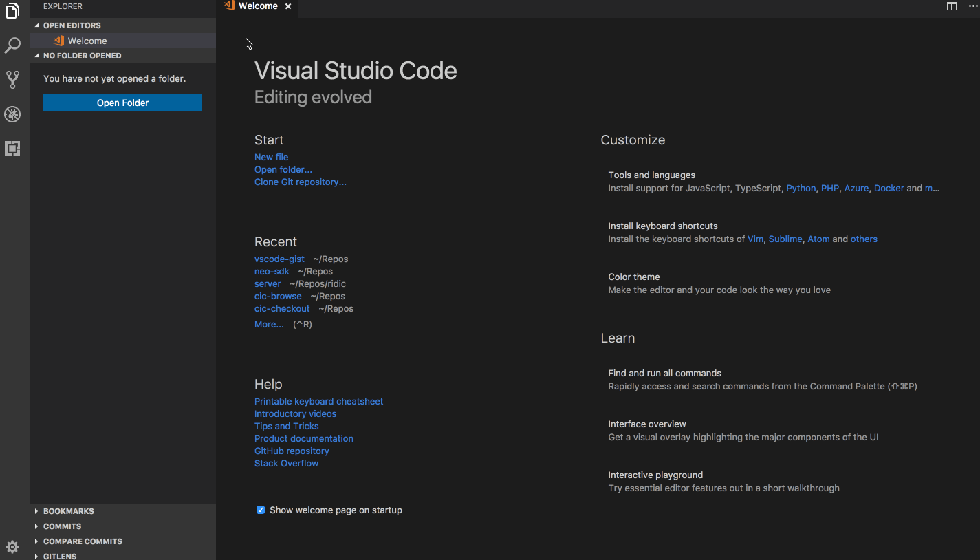Open the Debug view icon
The width and height of the screenshot is (980, 560).
pyautogui.click(x=12, y=114)
